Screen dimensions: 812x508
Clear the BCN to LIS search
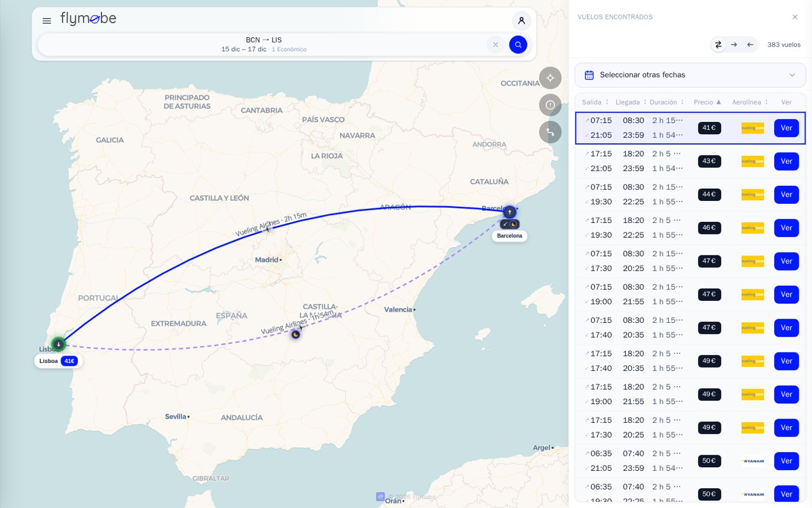[x=495, y=45]
